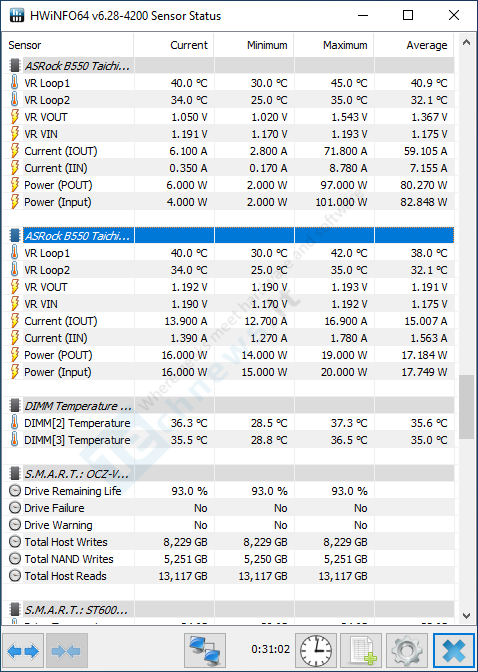Click chip icon of the grey ASRock B550 group
478x672 pixels.
click(15, 66)
